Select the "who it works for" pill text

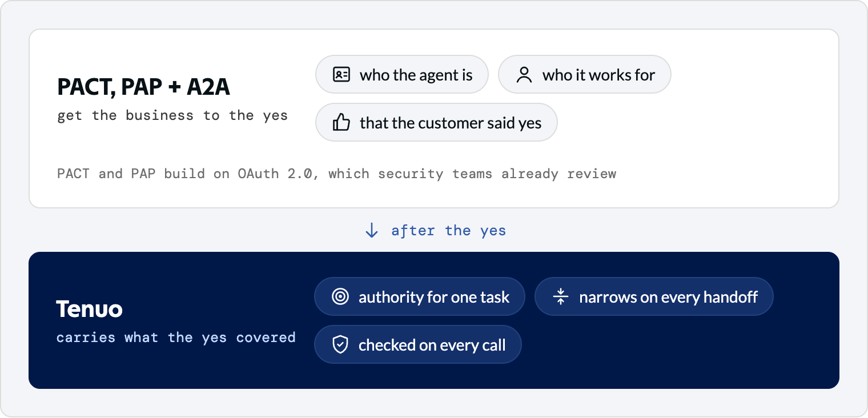pyautogui.click(x=599, y=75)
